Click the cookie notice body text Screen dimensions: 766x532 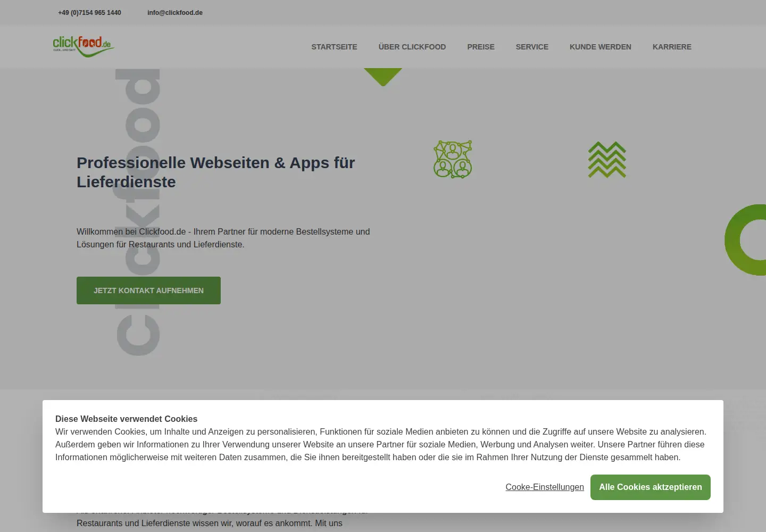pyautogui.click(x=381, y=445)
